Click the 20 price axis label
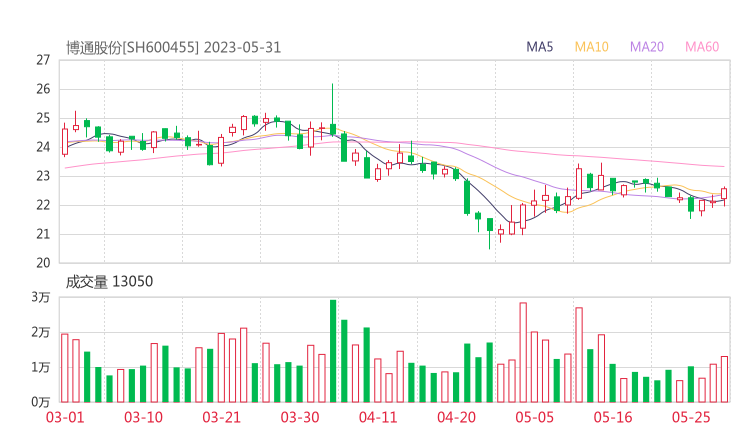The height and width of the screenshot is (440, 740). [43, 263]
